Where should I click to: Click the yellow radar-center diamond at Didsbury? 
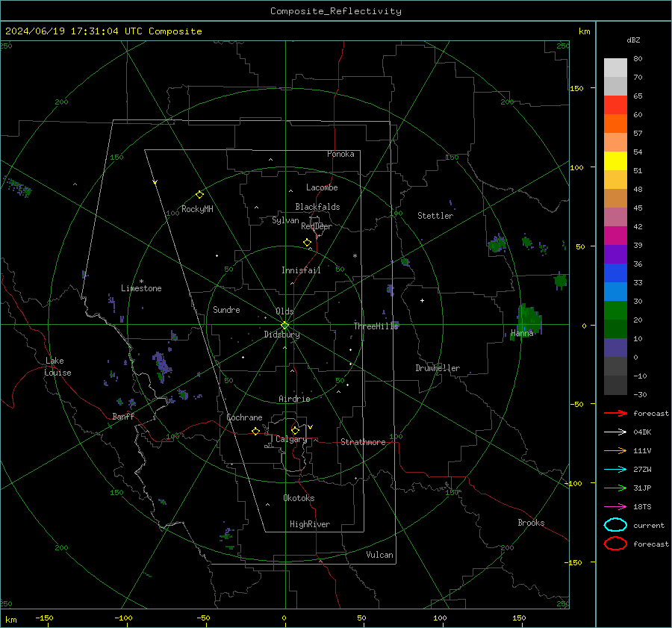point(285,325)
